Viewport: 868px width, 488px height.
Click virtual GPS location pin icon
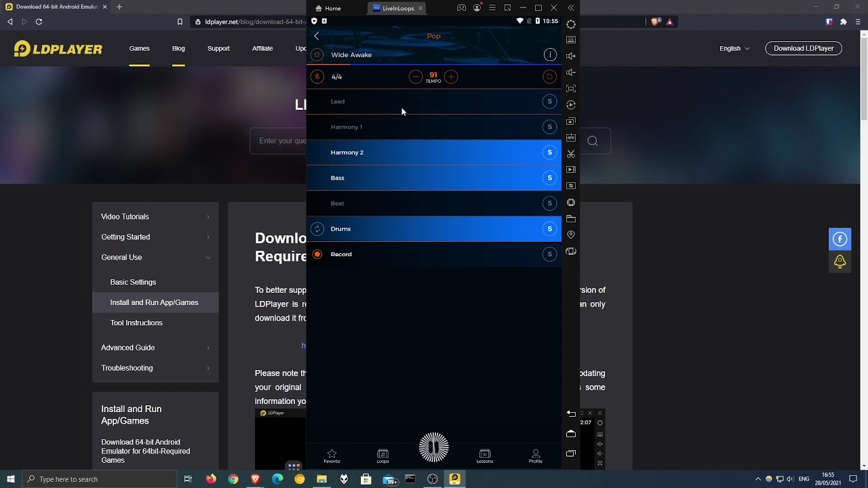tap(571, 235)
